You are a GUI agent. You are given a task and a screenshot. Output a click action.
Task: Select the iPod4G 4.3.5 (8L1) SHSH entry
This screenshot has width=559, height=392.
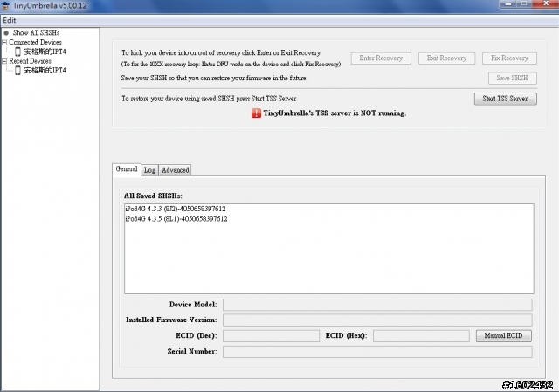point(176,219)
